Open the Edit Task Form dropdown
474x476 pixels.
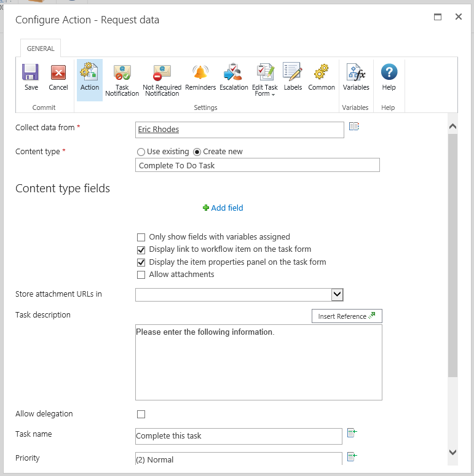265,81
